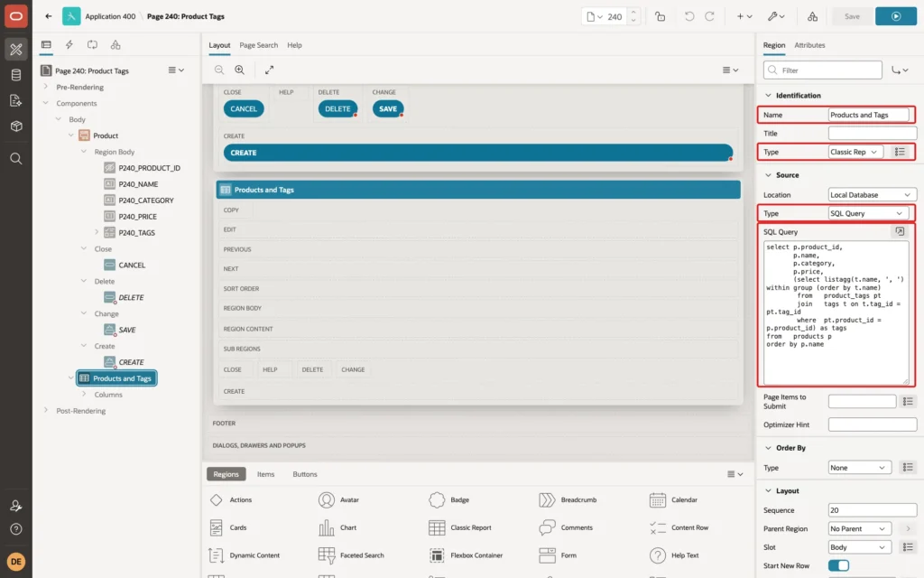Click the DE user avatar
This screenshot has width=924, height=578.
point(16,562)
